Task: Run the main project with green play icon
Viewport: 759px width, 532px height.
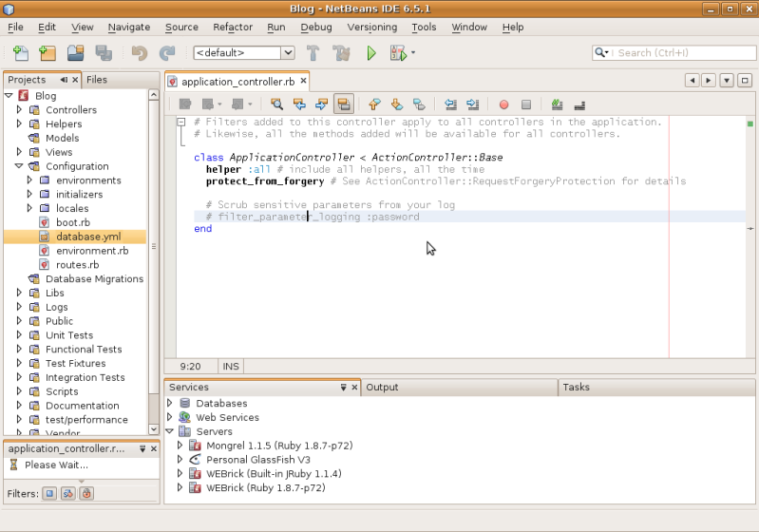Action: click(371, 53)
